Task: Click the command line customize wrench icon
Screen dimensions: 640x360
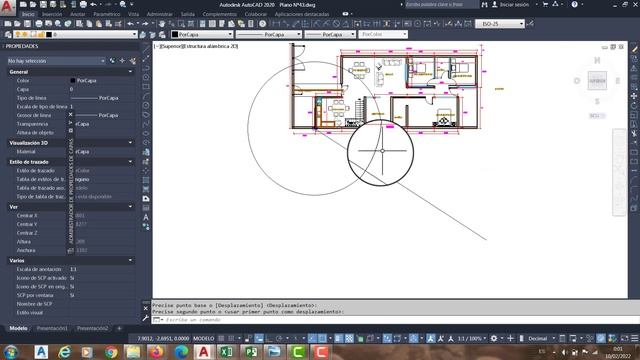Action: 146,318
